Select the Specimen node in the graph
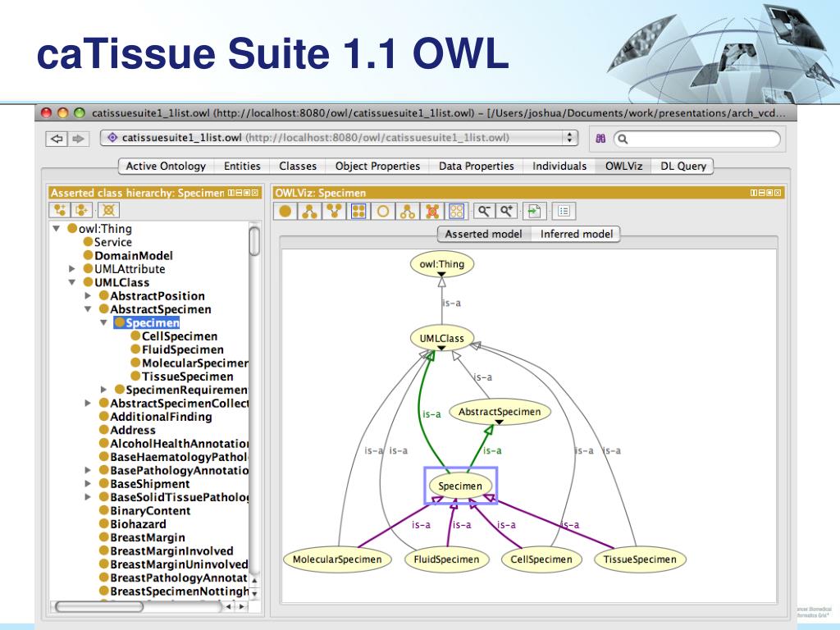 [x=460, y=486]
